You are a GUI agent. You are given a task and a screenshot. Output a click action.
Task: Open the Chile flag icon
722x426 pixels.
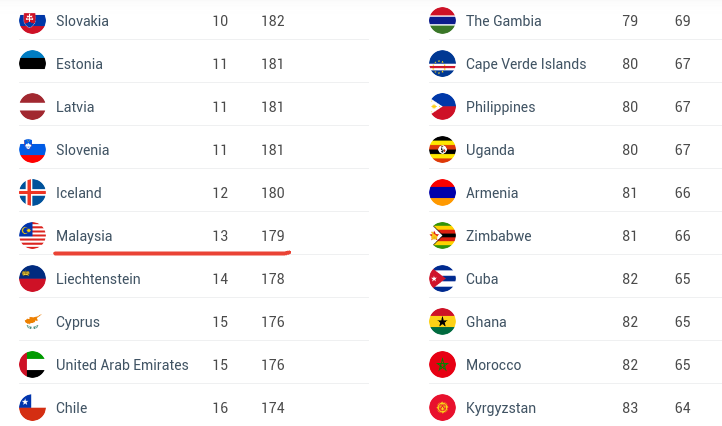(32, 408)
